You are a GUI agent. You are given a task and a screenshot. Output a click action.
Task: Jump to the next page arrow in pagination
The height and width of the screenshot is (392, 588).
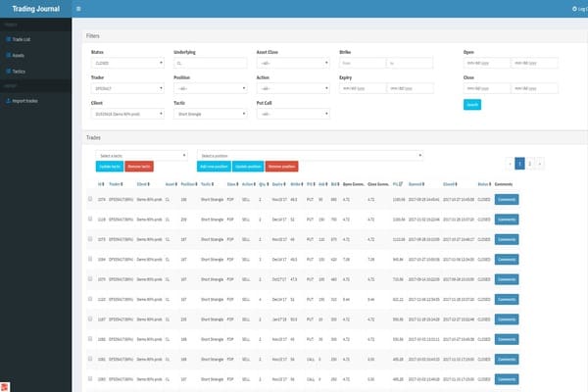540,164
